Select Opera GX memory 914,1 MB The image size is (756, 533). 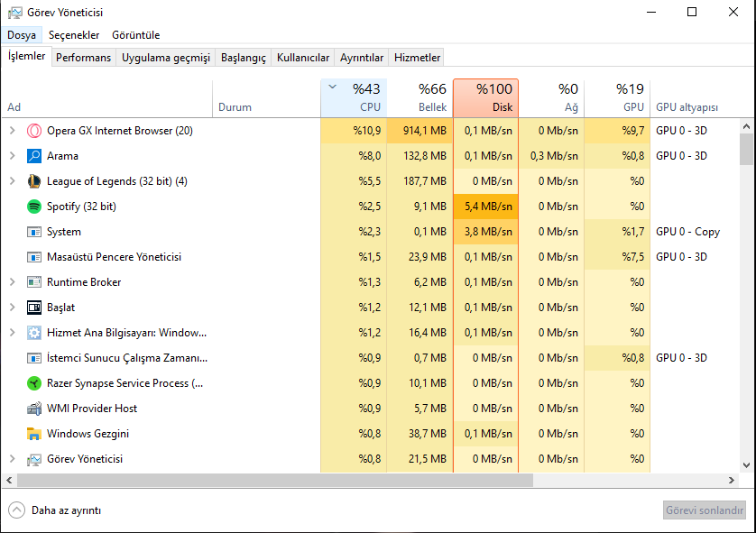pos(419,131)
